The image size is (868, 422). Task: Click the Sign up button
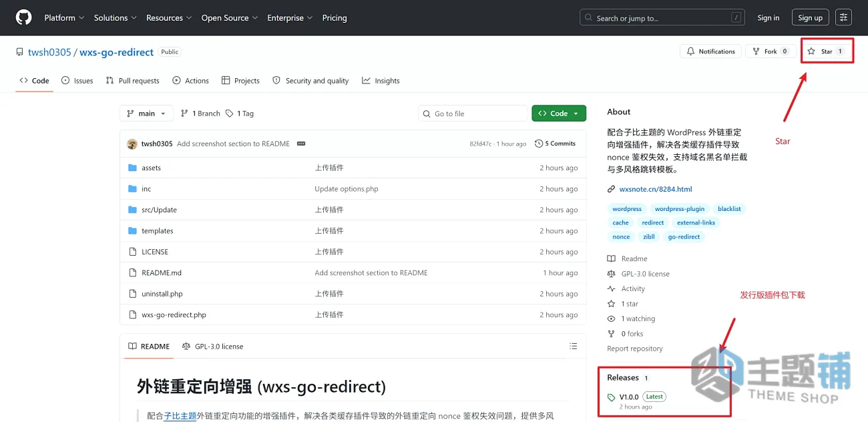pyautogui.click(x=810, y=18)
